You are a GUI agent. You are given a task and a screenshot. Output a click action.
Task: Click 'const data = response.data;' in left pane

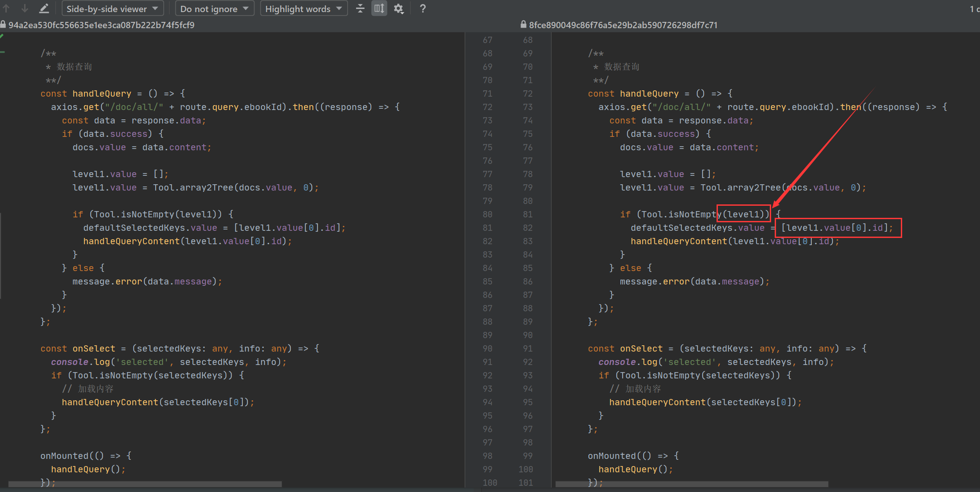point(134,120)
